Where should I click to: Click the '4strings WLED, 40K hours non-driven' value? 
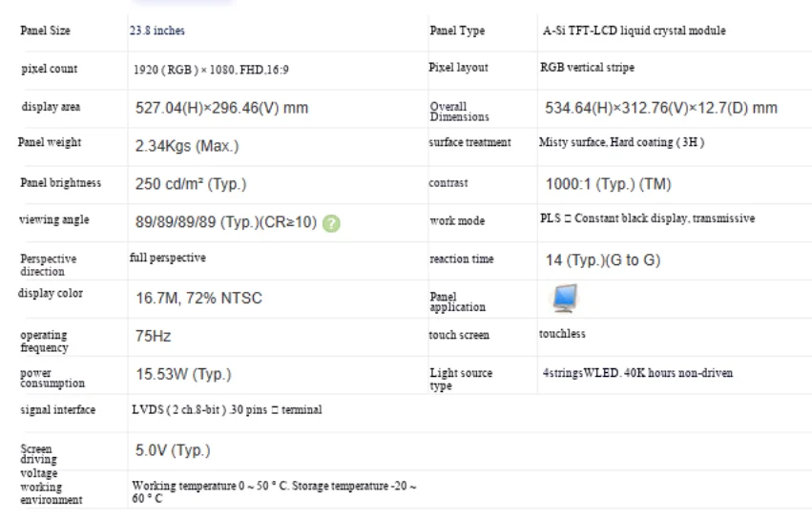click(x=637, y=373)
